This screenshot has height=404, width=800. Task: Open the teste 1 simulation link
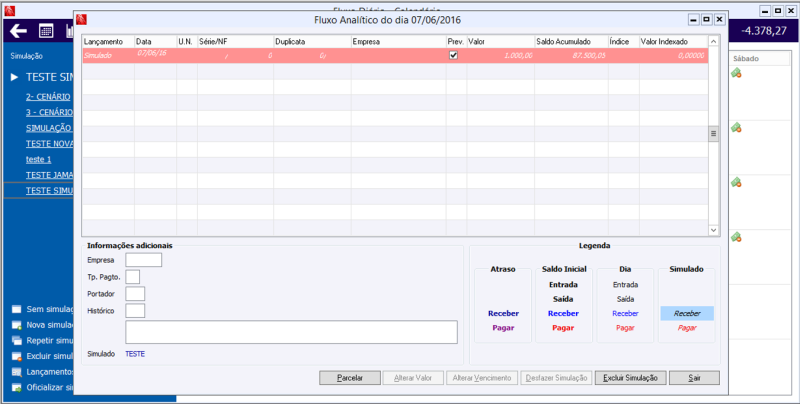(39, 160)
